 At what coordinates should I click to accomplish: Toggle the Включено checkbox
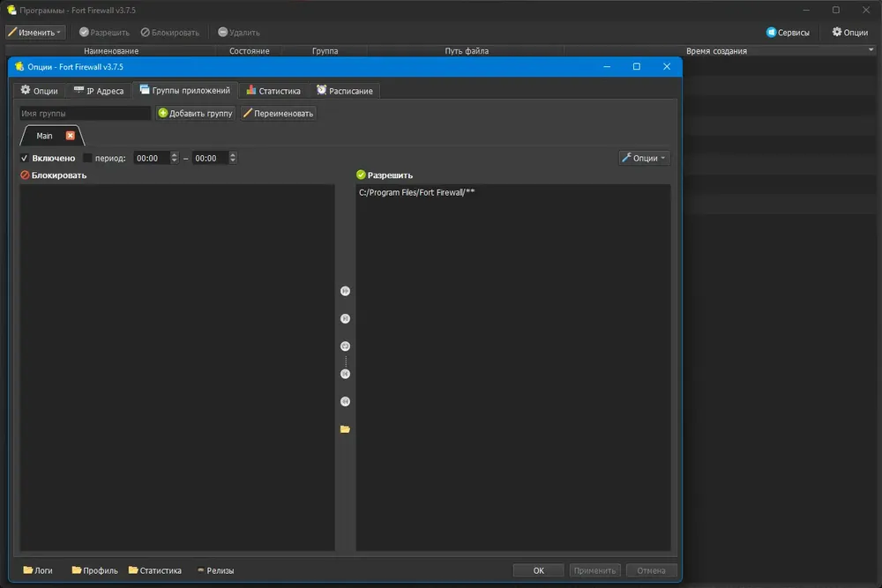pos(24,158)
